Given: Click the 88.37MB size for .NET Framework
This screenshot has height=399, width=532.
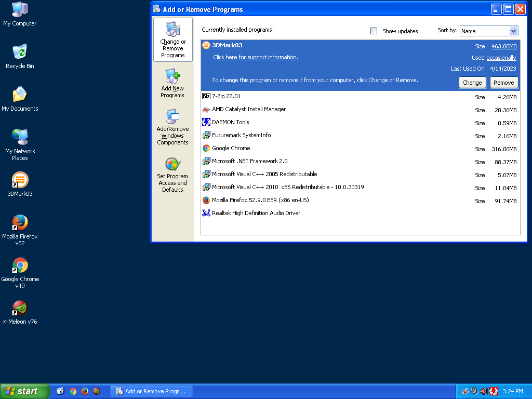Looking at the screenshot, I should [x=506, y=162].
